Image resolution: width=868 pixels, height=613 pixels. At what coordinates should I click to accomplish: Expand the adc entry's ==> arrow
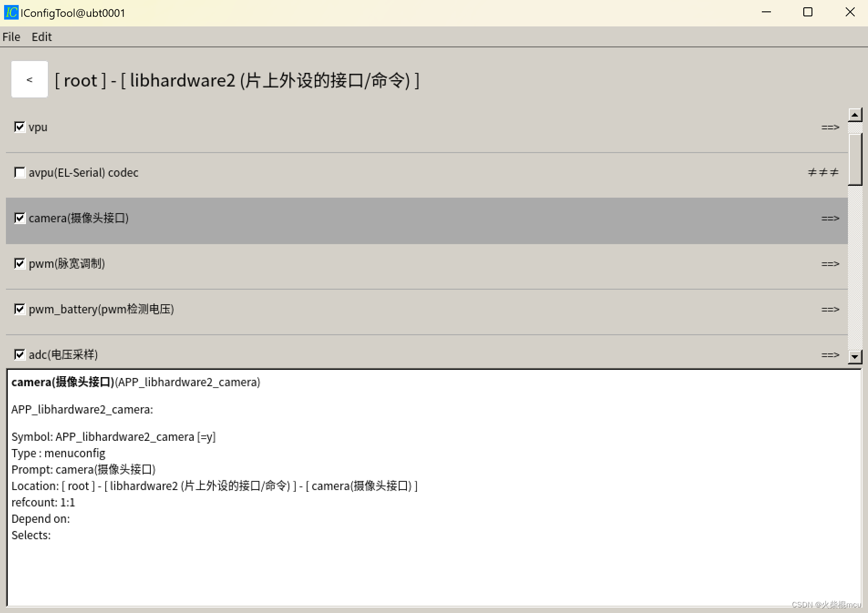pyautogui.click(x=830, y=355)
